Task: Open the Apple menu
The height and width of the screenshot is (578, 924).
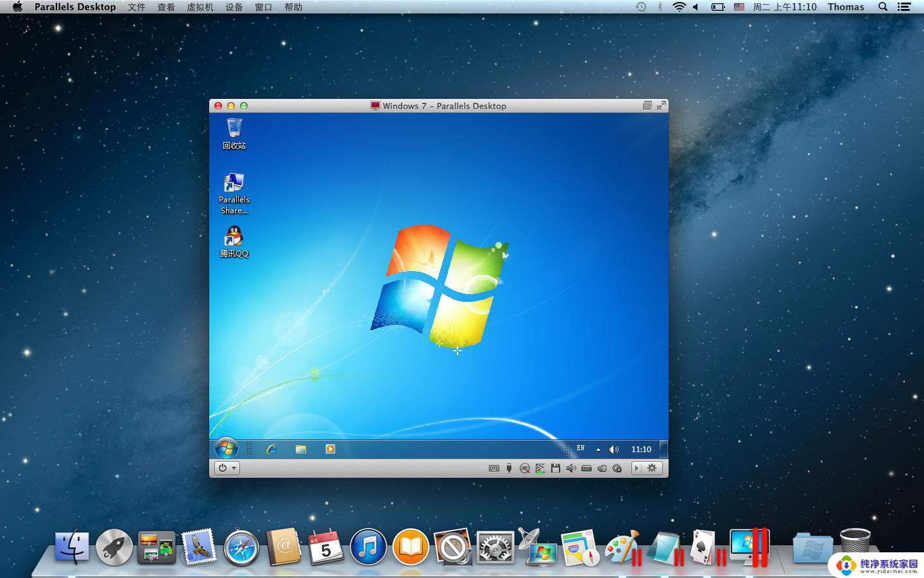Action: pyautogui.click(x=17, y=7)
